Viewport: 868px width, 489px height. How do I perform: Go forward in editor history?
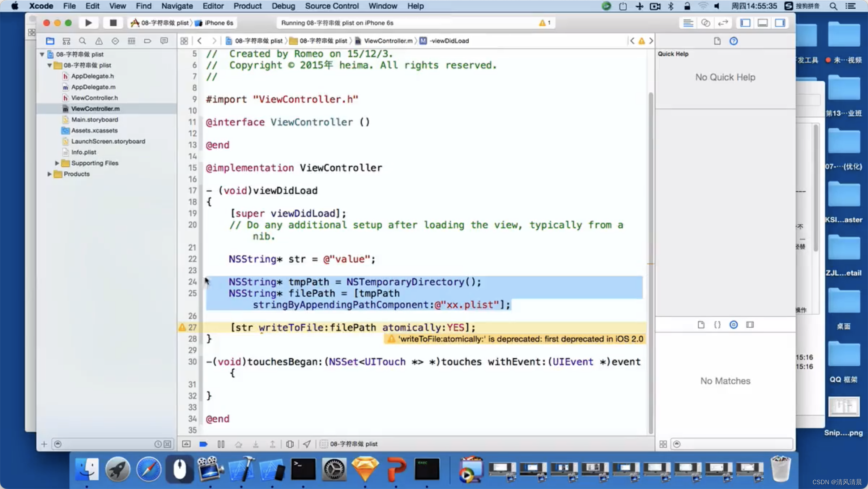[214, 41]
